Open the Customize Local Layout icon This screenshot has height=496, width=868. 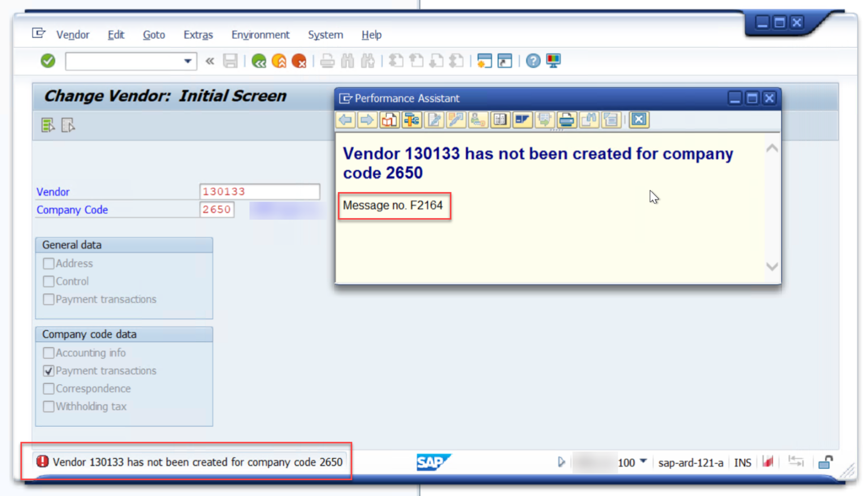click(553, 61)
